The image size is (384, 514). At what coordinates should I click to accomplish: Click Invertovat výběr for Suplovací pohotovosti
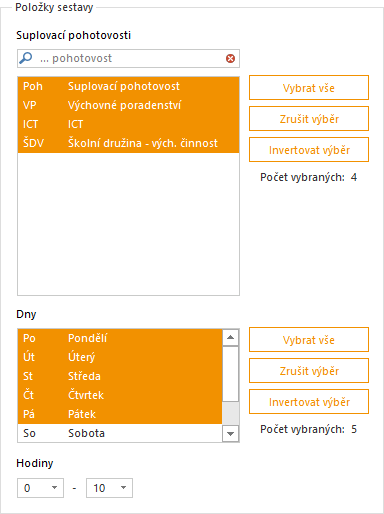tap(309, 150)
